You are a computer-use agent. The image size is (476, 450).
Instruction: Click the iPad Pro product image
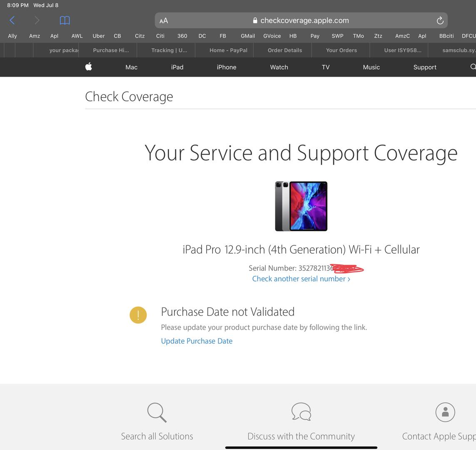coord(301,206)
